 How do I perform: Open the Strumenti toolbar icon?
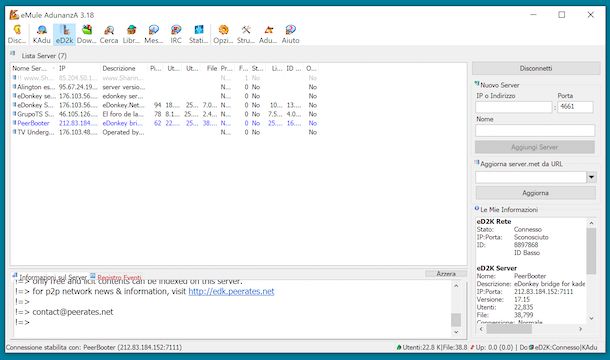(x=246, y=34)
